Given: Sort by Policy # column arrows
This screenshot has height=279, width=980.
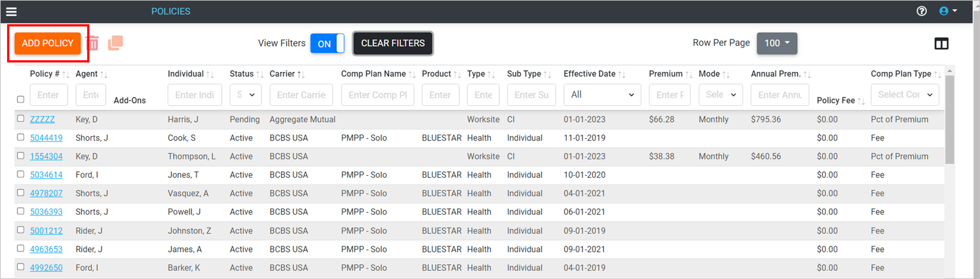Looking at the screenshot, I should pos(66,74).
